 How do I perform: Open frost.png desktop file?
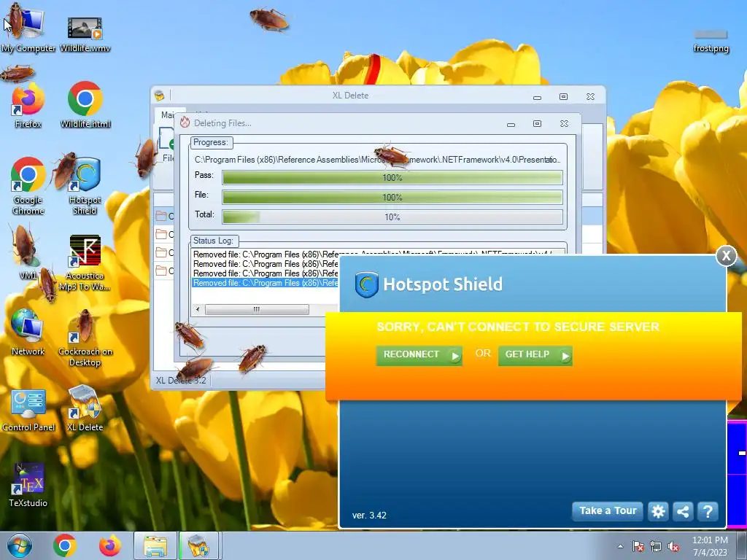point(711,41)
